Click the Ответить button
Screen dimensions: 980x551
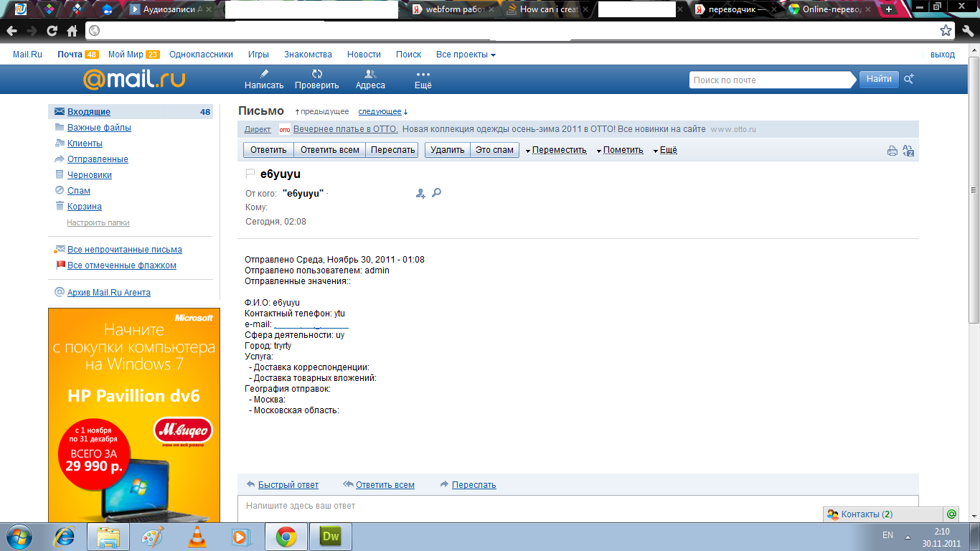(268, 150)
